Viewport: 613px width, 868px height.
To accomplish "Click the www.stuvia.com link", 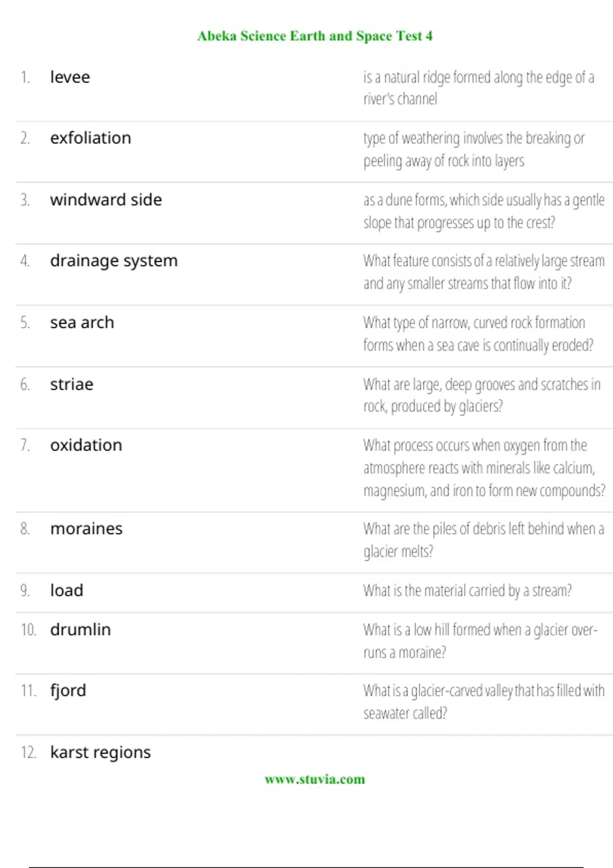I will [315, 779].
